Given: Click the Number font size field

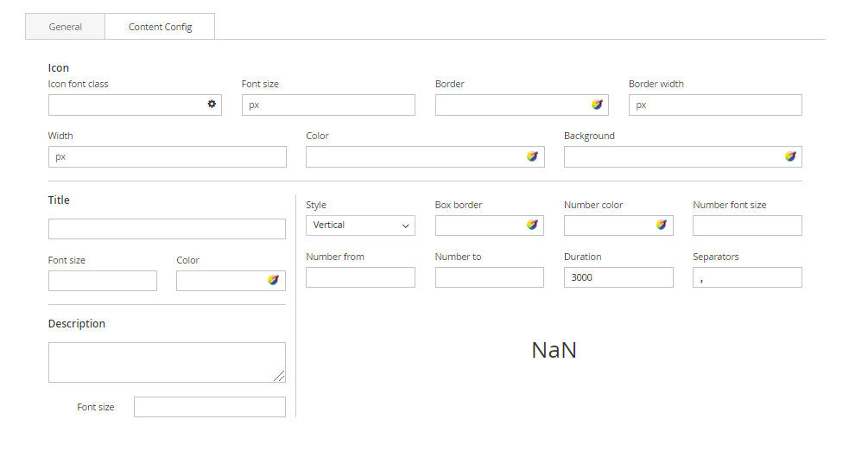Looking at the screenshot, I should point(747,225).
